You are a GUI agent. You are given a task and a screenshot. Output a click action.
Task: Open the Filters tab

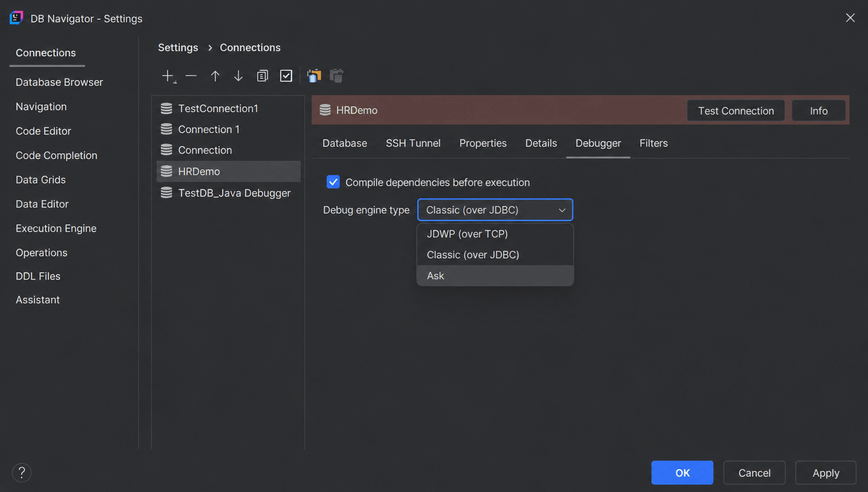(x=653, y=143)
